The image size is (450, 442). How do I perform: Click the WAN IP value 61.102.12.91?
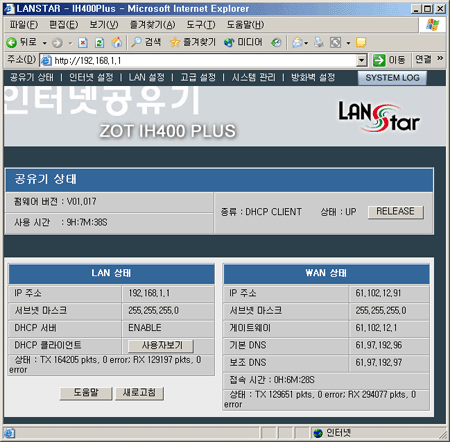tap(378, 293)
